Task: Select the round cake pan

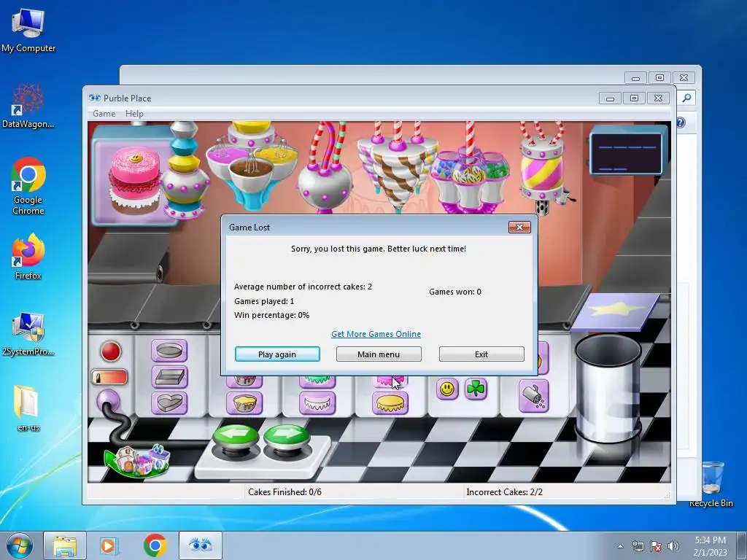Action: click(169, 351)
